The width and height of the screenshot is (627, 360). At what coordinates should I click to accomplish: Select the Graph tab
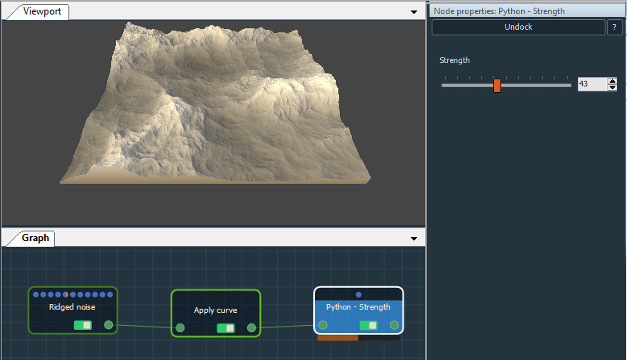(x=35, y=238)
